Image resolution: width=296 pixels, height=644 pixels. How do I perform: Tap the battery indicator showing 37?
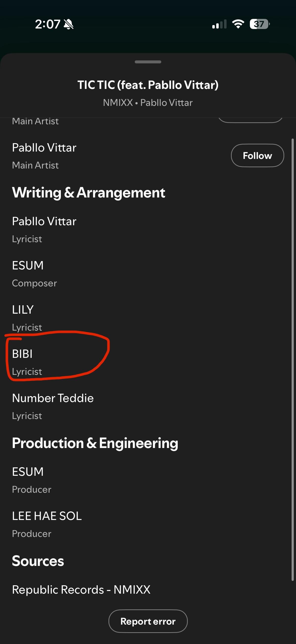point(259,24)
